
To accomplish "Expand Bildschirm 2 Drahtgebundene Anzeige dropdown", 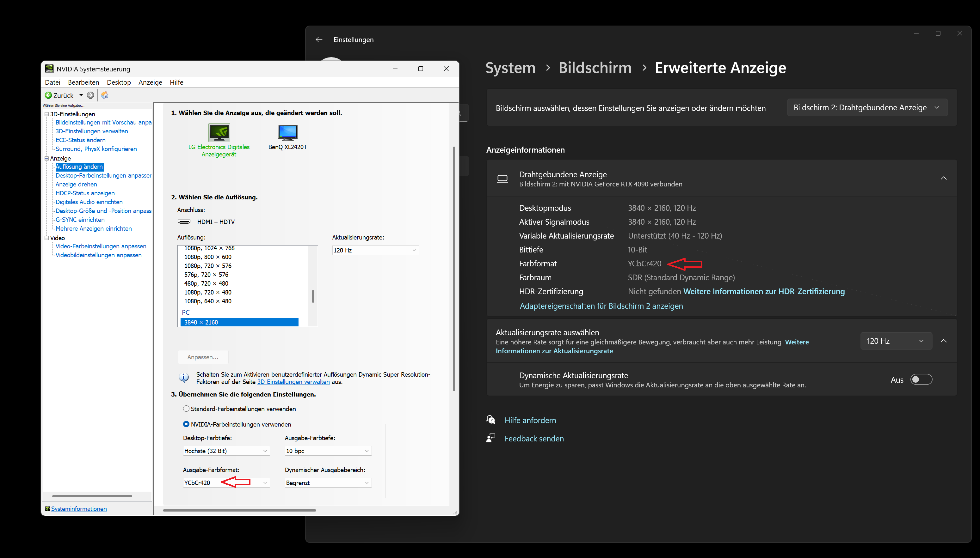I will (x=868, y=107).
